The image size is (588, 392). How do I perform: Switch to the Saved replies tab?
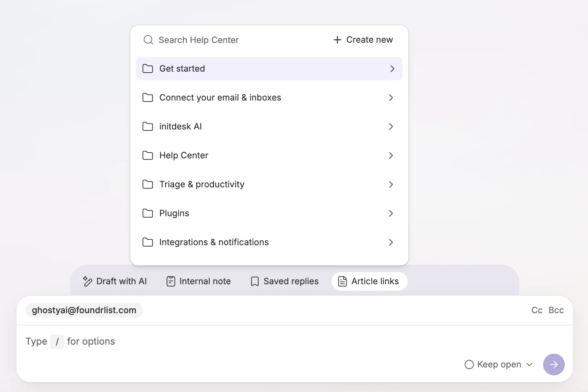285,281
